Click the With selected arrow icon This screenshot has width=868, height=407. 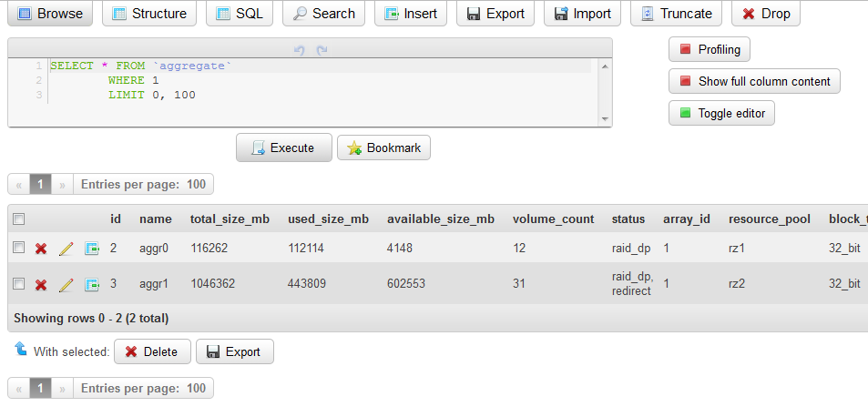[20, 349]
